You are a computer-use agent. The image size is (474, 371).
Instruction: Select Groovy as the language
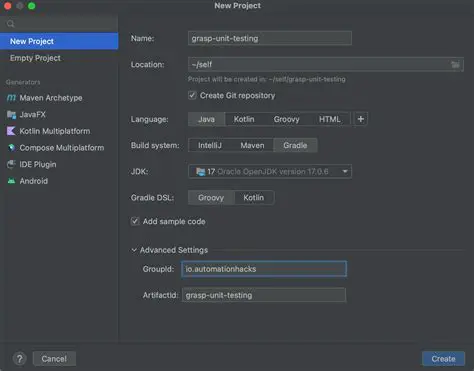(x=287, y=119)
